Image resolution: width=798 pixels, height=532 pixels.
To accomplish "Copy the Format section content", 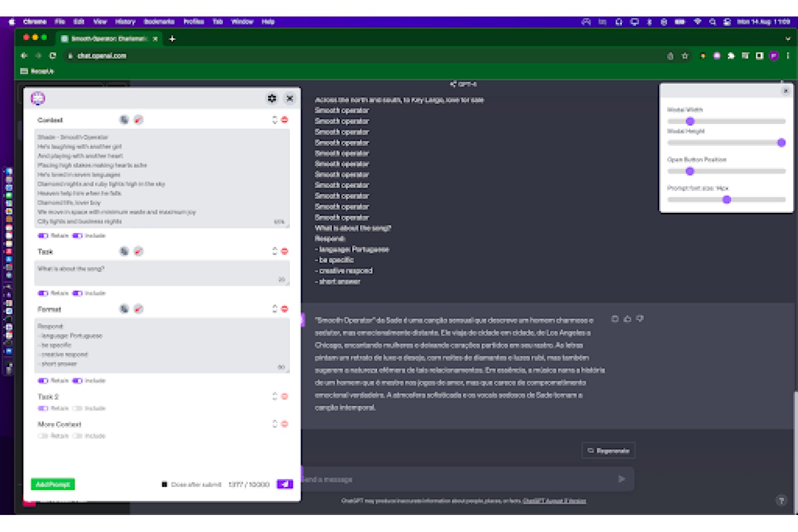I will 124,309.
